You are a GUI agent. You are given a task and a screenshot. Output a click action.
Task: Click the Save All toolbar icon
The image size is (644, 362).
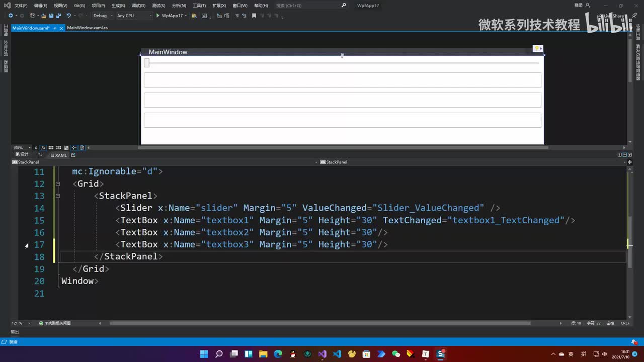[x=58, y=16]
